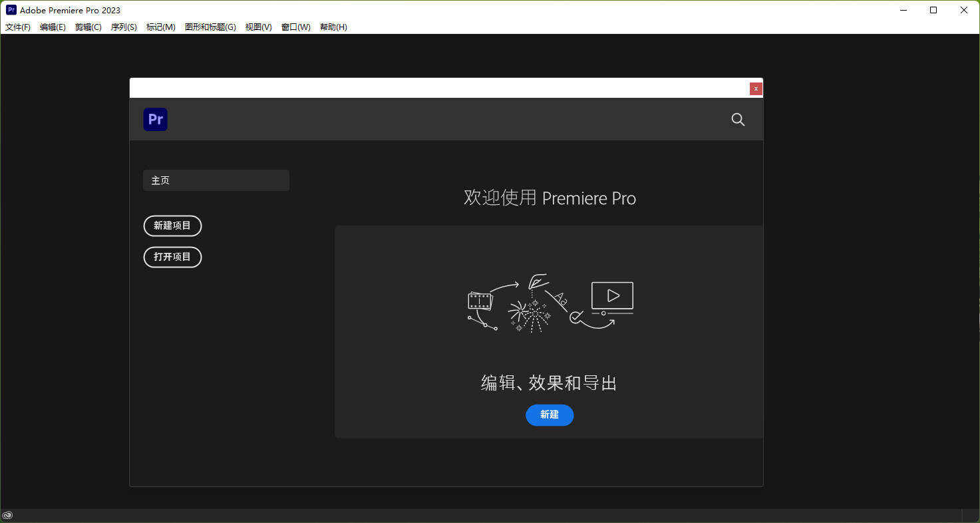Open the 帮助(H) menu
This screenshot has width=980, height=523.
coord(333,27)
